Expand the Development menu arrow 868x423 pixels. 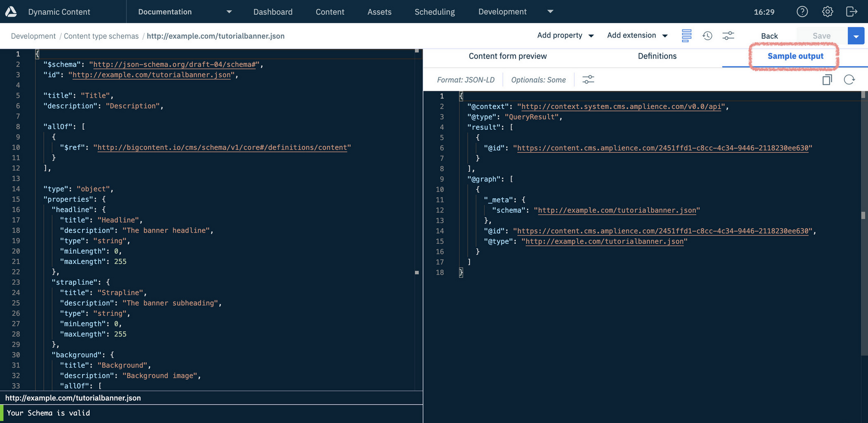coord(550,12)
